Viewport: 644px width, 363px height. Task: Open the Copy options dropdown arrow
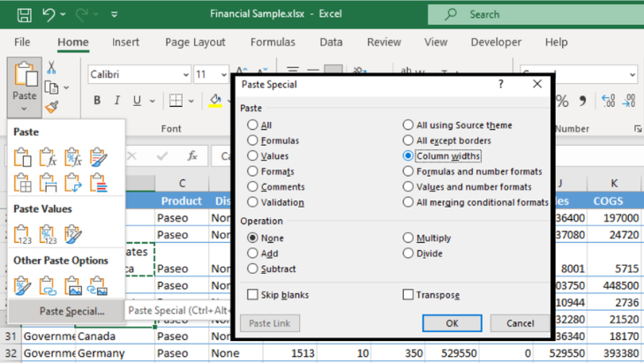pos(66,88)
